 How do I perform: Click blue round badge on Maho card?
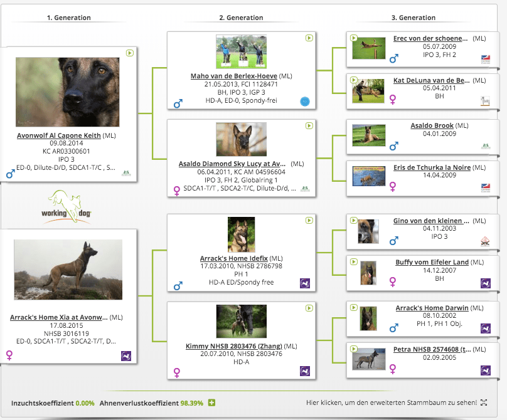(x=305, y=102)
